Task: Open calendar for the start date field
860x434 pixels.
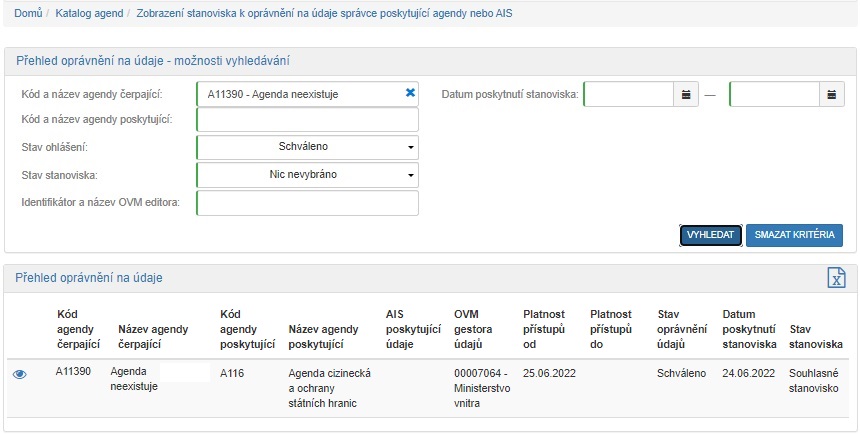Action: (x=686, y=95)
